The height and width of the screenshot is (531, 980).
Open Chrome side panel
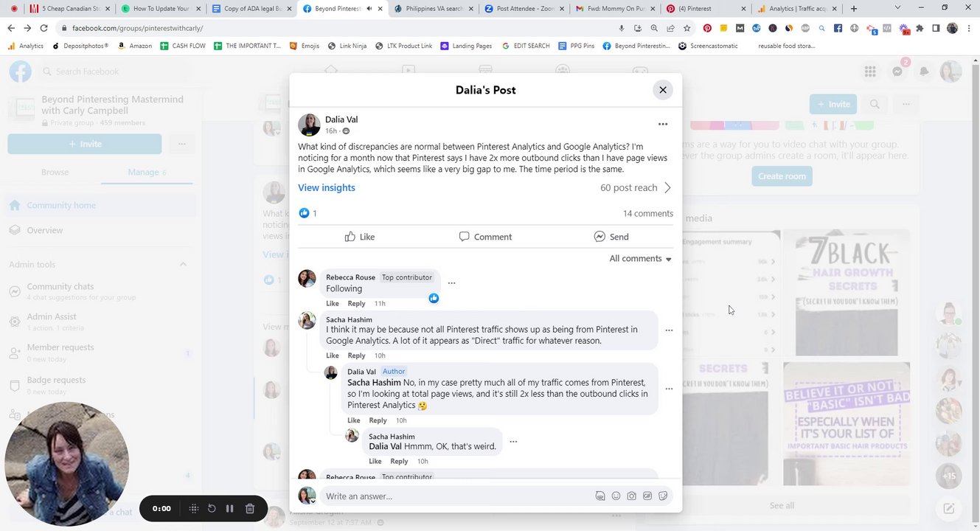(936, 28)
